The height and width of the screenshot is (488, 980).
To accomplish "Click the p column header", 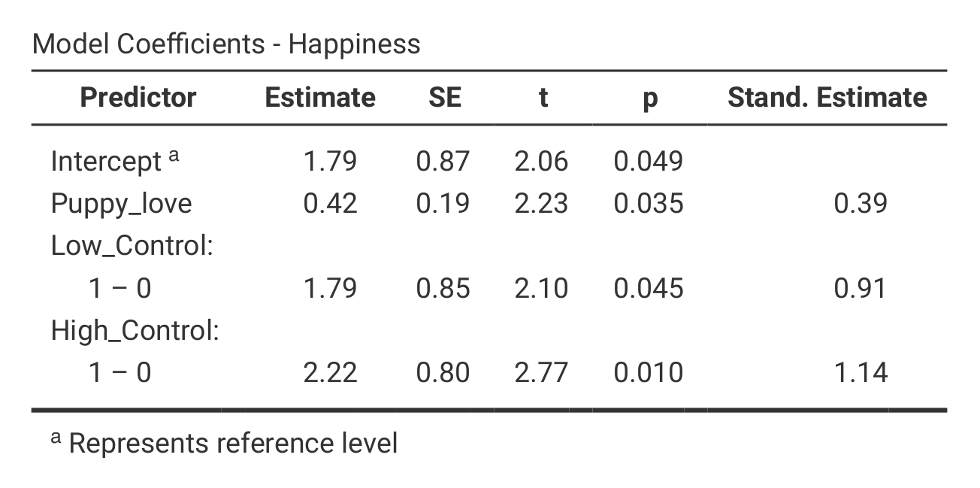I will point(650,99).
